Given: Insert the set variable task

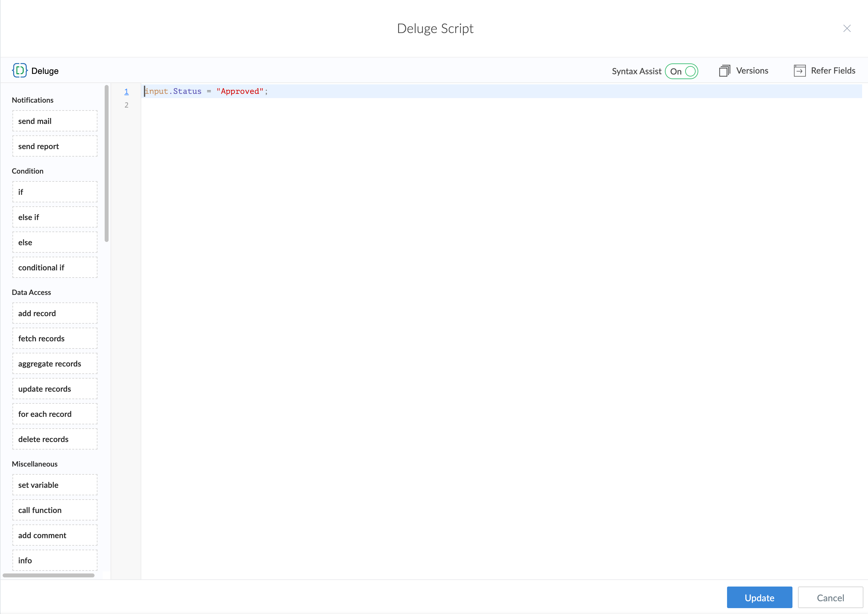Looking at the screenshot, I should click(x=55, y=485).
